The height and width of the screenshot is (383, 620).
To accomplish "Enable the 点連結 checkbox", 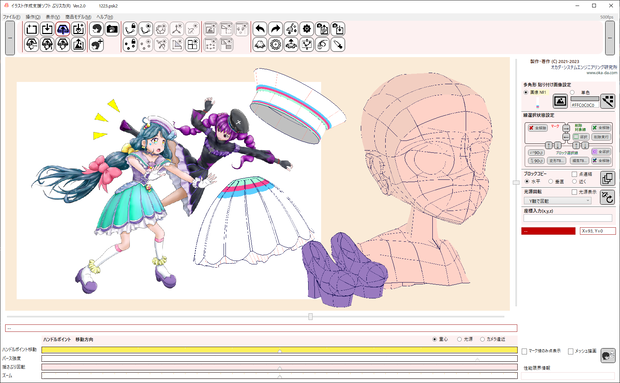I will [x=574, y=174].
